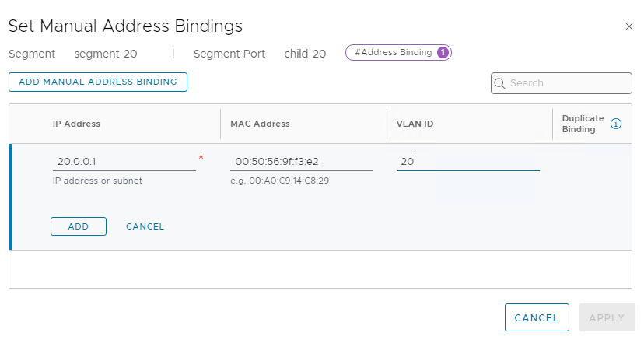This screenshot has width=644, height=340.
Task: Click the Duplicate Binding info icon
Action: click(616, 124)
